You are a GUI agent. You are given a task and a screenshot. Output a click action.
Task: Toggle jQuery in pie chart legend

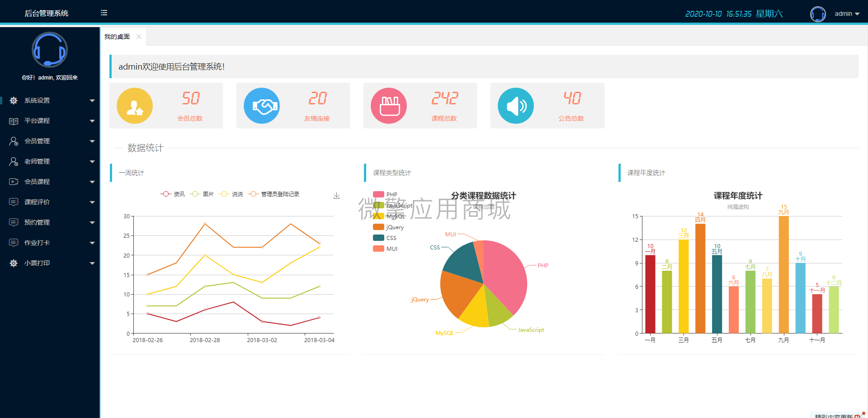[x=388, y=227]
